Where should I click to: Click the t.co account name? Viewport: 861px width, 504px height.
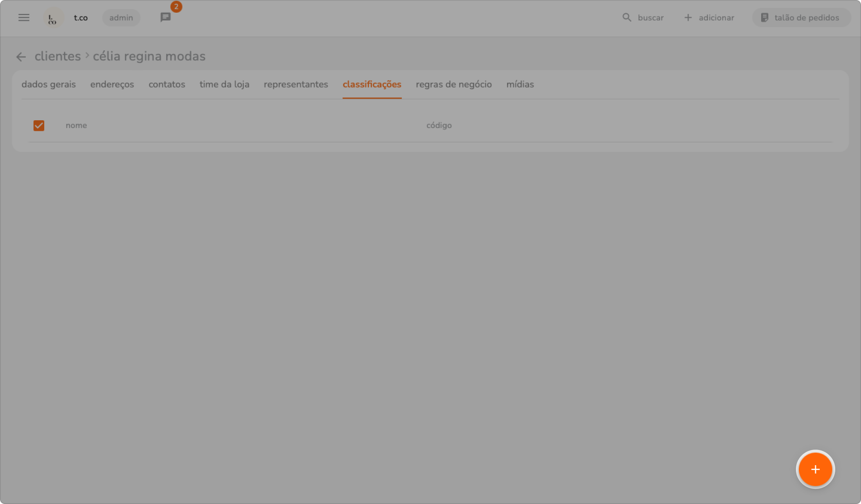[81, 18]
